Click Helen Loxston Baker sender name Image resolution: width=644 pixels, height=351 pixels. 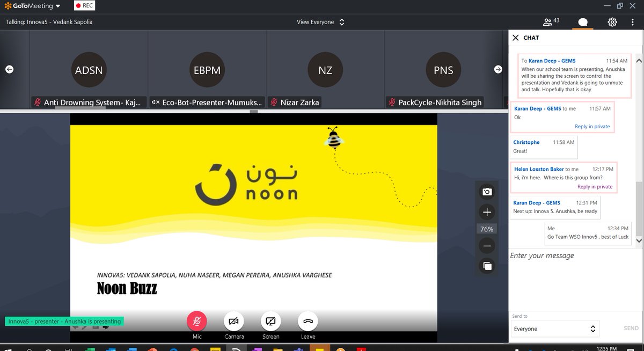pyautogui.click(x=539, y=169)
